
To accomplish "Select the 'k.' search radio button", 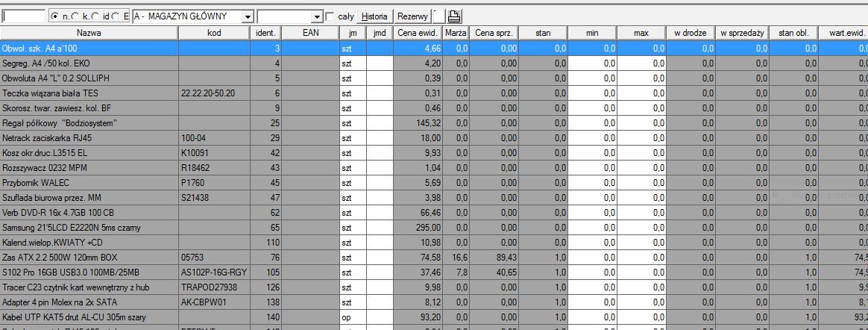I will (x=75, y=16).
